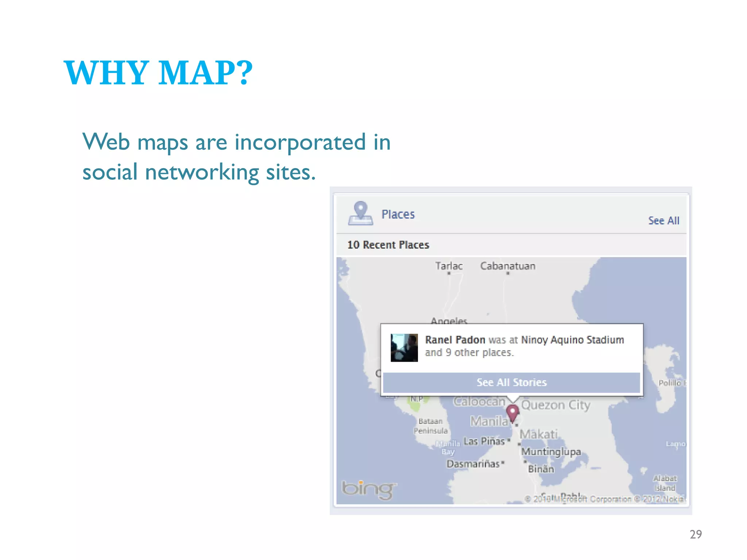Click the Places map pin icon

[x=360, y=213]
